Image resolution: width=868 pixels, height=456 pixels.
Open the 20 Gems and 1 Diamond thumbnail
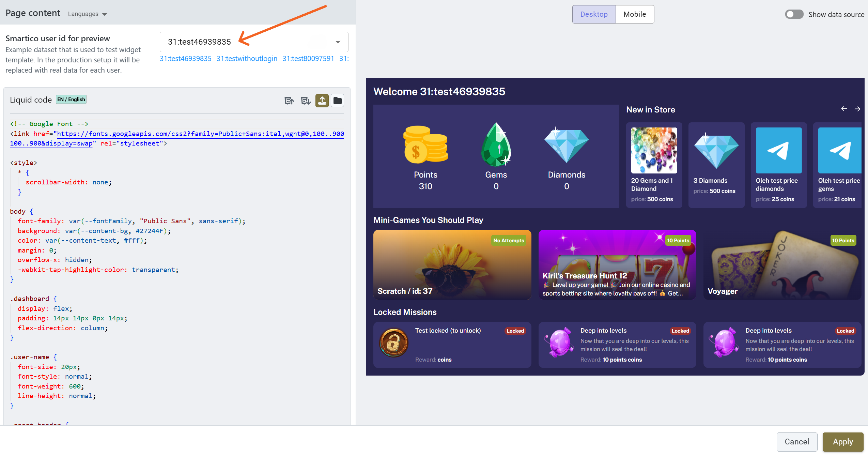click(x=654, y=150)
